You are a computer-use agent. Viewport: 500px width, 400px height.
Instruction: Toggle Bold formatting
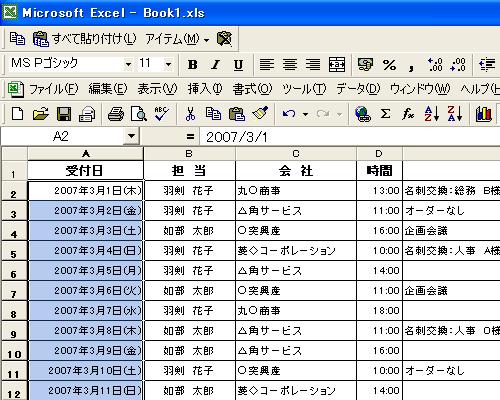point(192,64)
